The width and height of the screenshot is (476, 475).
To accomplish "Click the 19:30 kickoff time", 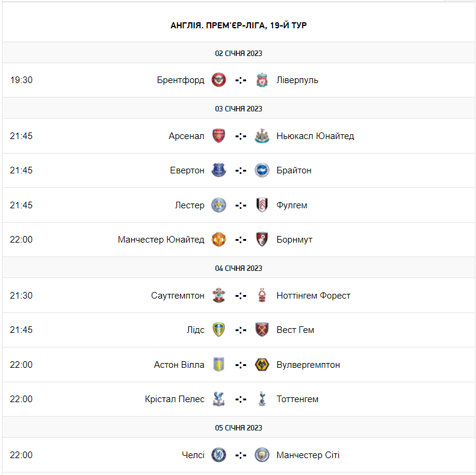I will (21, 80).
